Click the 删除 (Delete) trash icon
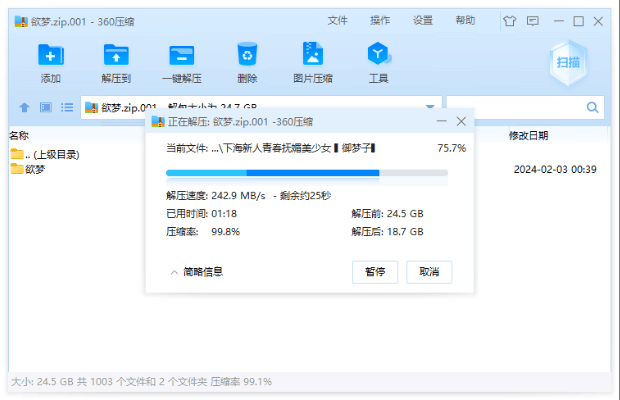 tap(247, 54)
